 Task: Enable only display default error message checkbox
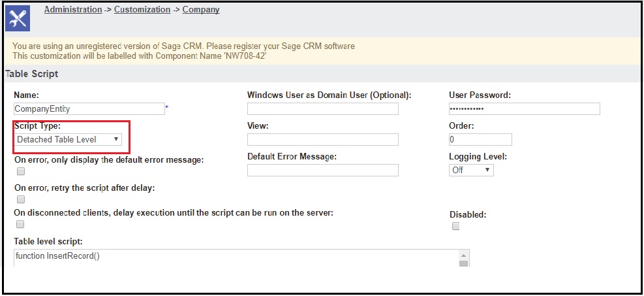(x=20, y=171)
